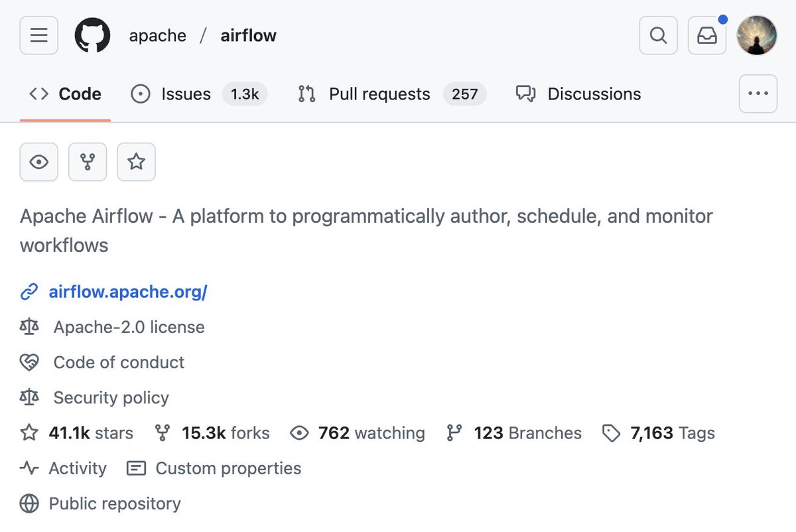The image size is (796, 532).
Task: Open the notifications inbox
Action: click(707, 35)
